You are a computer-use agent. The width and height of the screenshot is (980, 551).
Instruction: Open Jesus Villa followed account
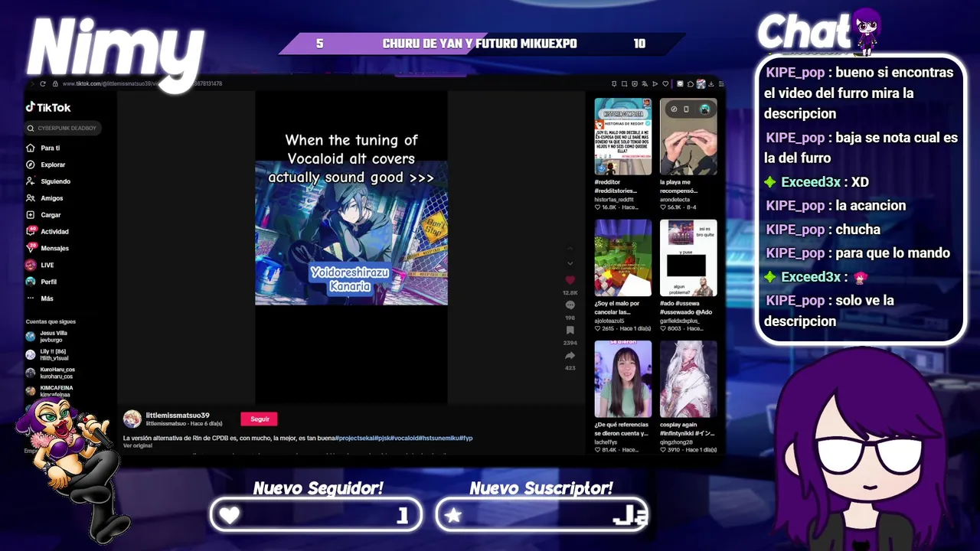tap(47, 336)
